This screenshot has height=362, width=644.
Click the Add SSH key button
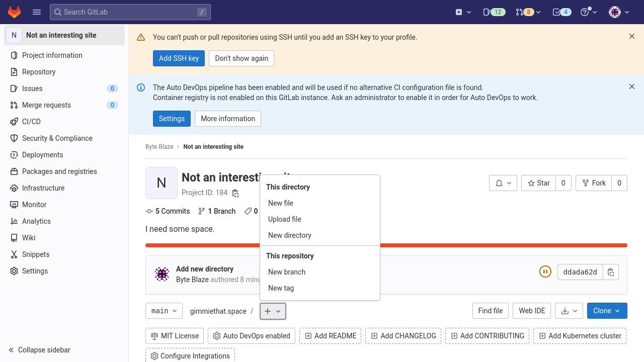(179, 58)
